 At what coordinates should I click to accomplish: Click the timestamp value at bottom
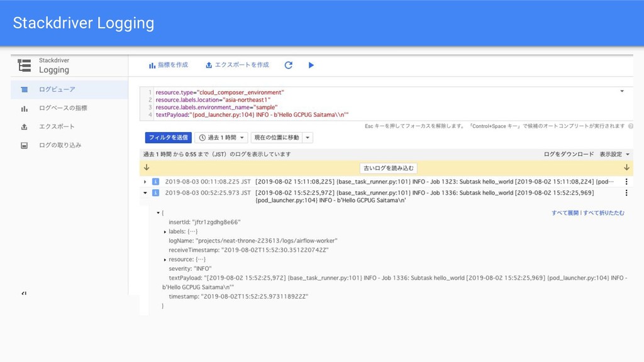point(255,297)
